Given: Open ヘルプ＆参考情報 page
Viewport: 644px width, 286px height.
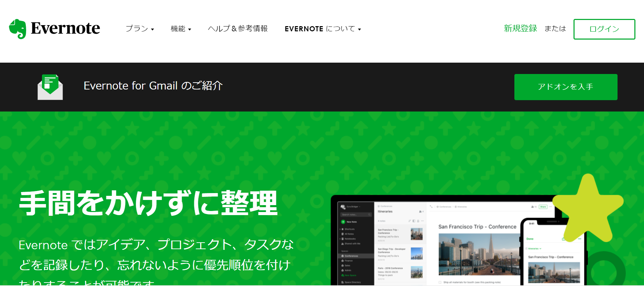Looking at the screenshot, I should click(x=238, y=29).
